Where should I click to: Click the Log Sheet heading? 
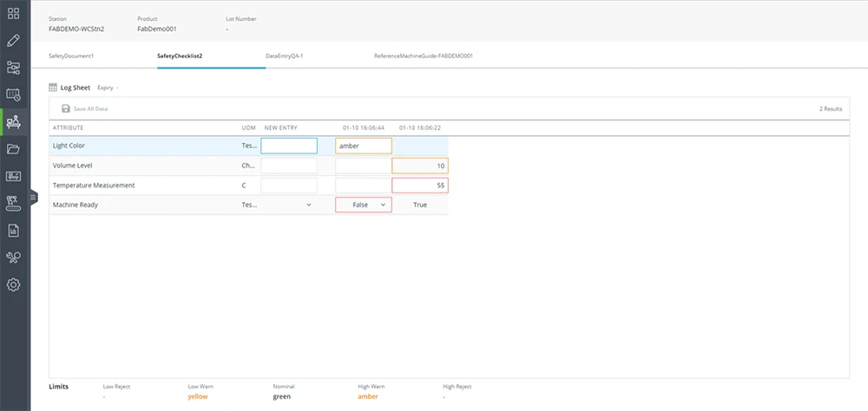click(x=76, y=88)
